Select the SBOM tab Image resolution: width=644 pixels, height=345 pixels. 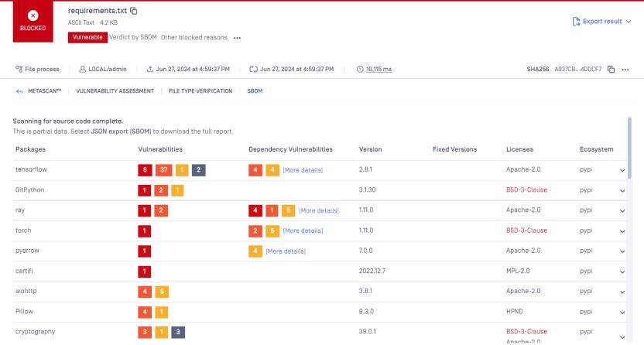point(255,91)
